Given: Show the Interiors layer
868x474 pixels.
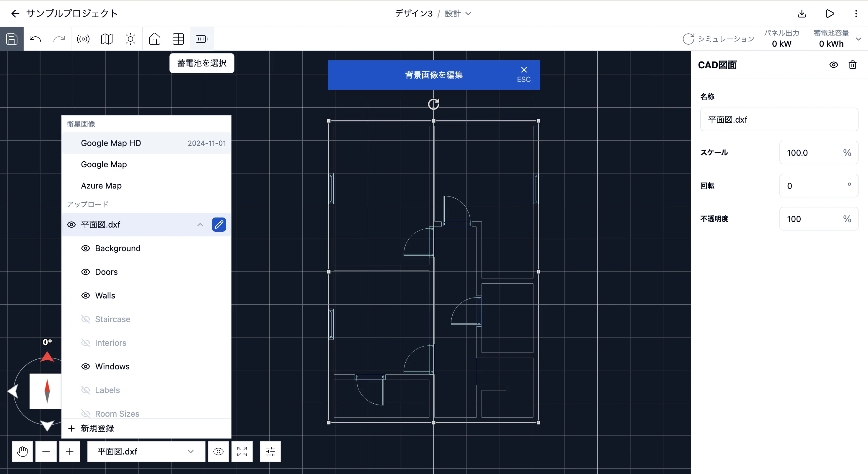Looking at the screenshot, I should (86, 343).
